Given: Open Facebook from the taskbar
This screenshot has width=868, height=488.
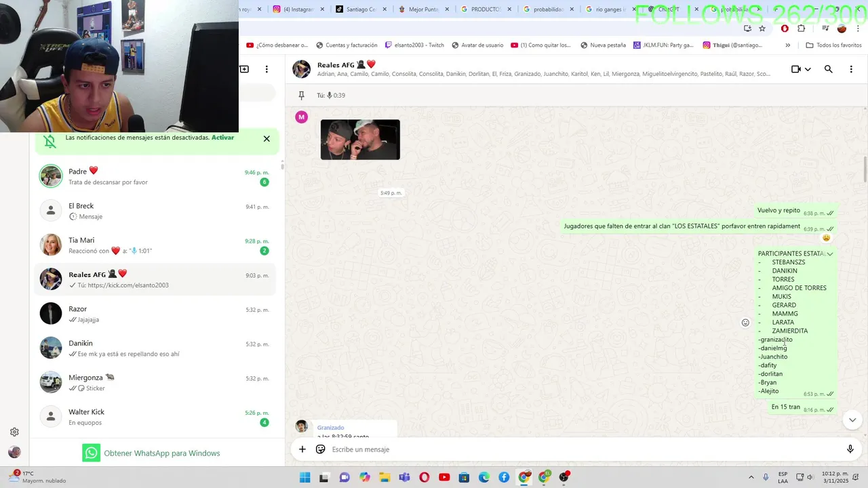Looking at the screenshot, I should (504, 477).
